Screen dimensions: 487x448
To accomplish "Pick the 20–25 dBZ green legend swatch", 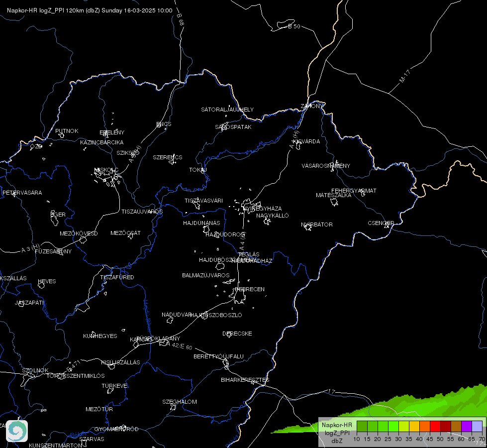I will pyautogui.click(x=383, y=426).
